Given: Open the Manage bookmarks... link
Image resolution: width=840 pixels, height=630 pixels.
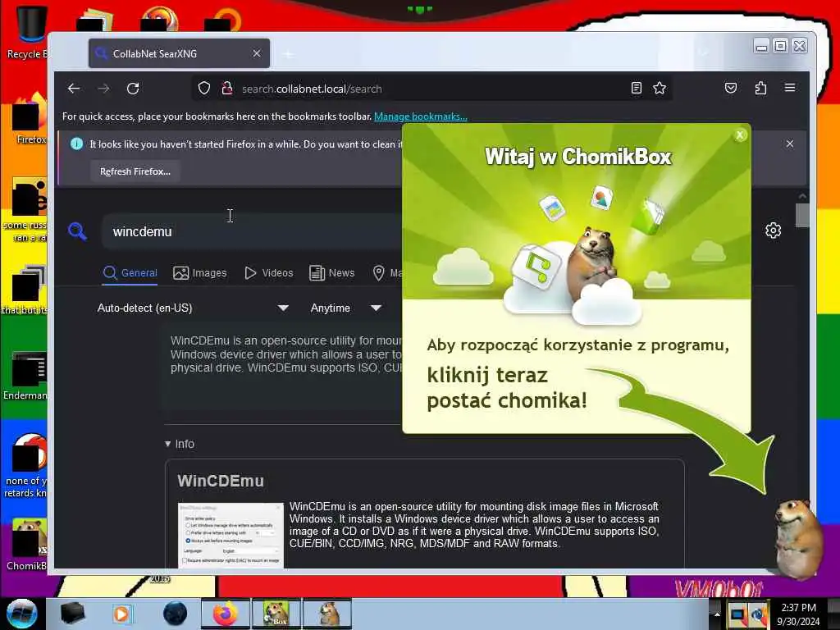Looking at the screenshot, I should click(421, 116).
